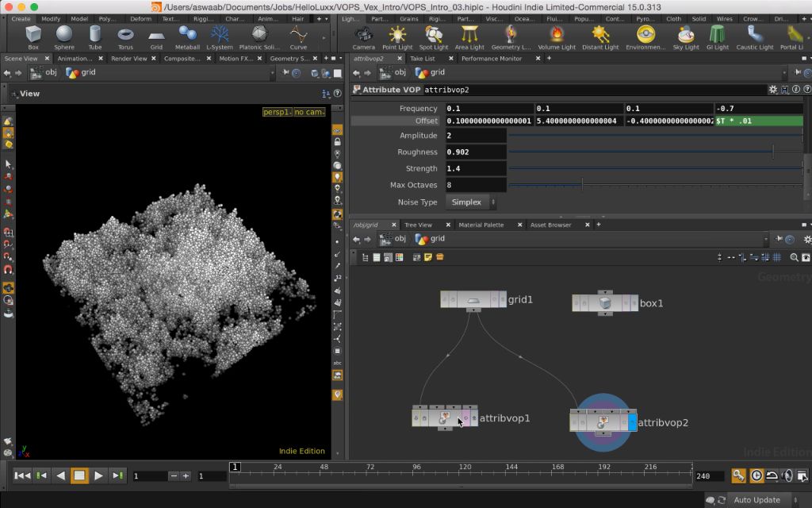Open the Noise Type Simplex dropdown
This screenshot has width=812, height=508.
471,202
